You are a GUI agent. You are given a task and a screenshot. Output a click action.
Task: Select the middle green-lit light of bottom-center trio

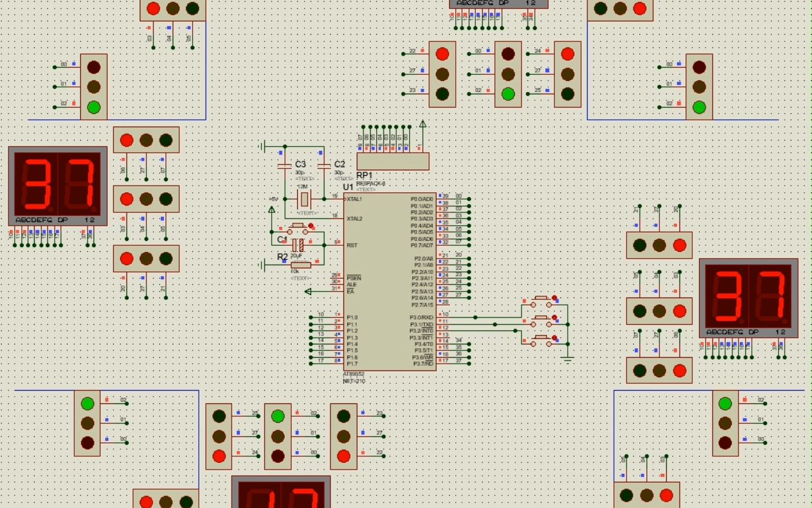point(278,436)
